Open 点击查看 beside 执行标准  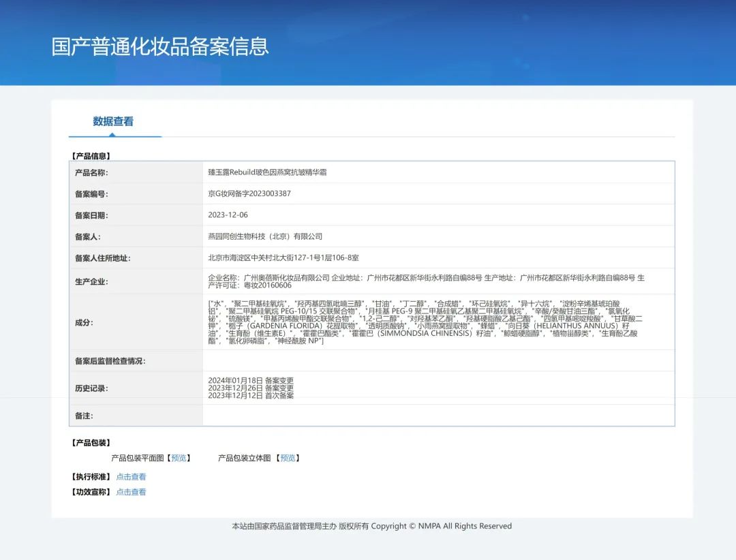click(x=131, y=477)
